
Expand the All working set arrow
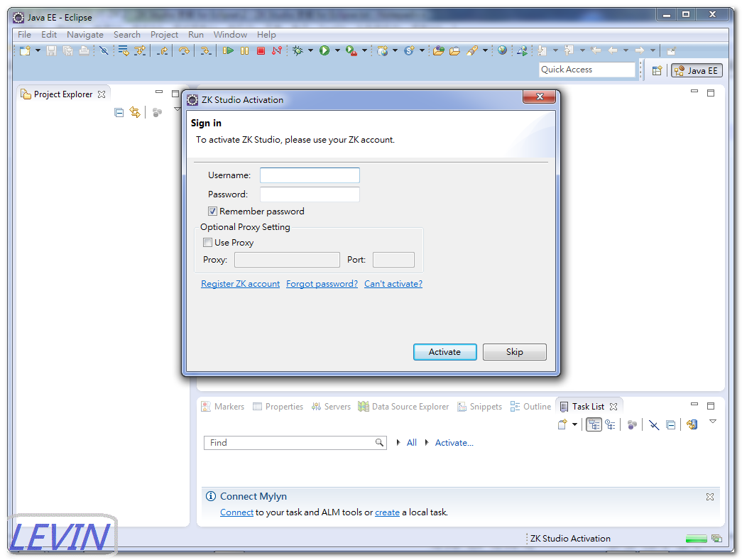pyautogui.click(x=398, y=442)
